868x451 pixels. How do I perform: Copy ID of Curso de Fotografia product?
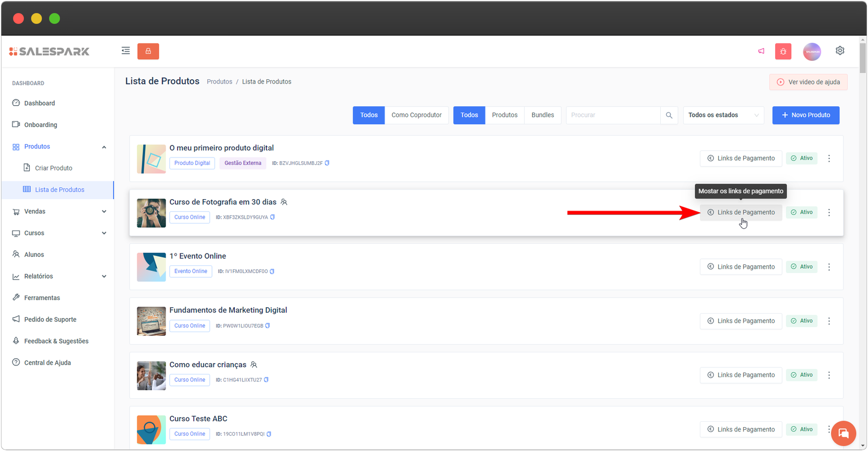(x=272, y=217)
